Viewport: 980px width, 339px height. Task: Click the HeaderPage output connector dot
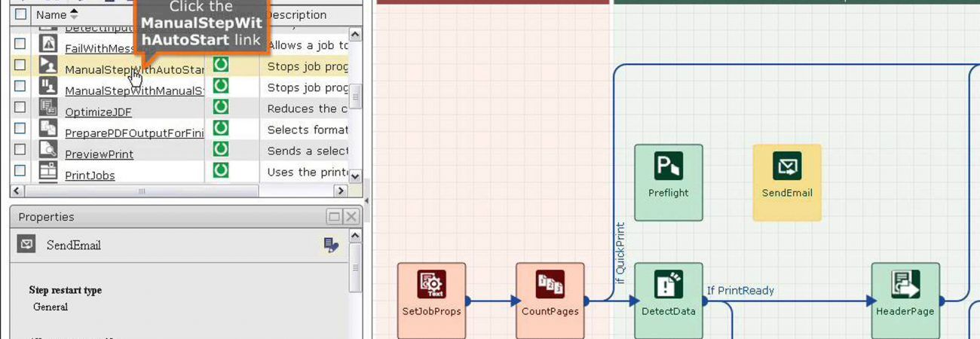click(x=942, y=301)
